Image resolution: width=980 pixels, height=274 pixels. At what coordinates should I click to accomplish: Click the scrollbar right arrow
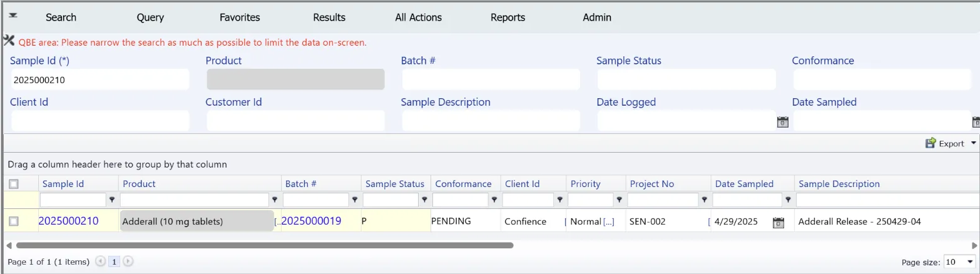click(974, 245)
